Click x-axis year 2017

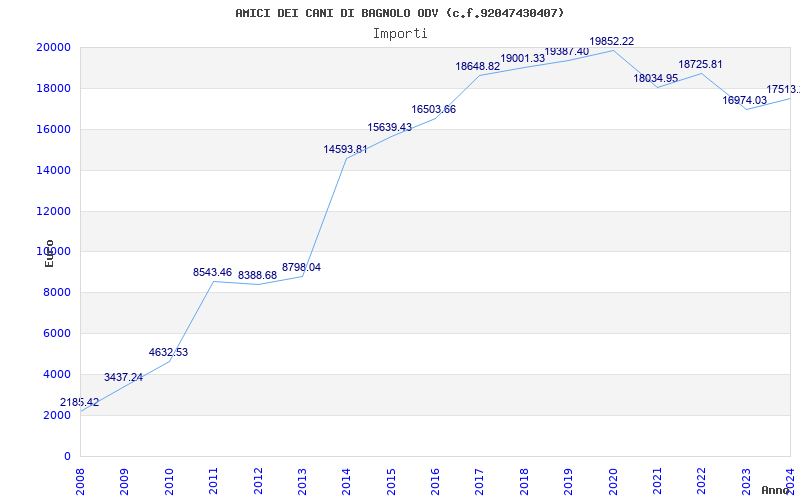(x=480, y=482)
